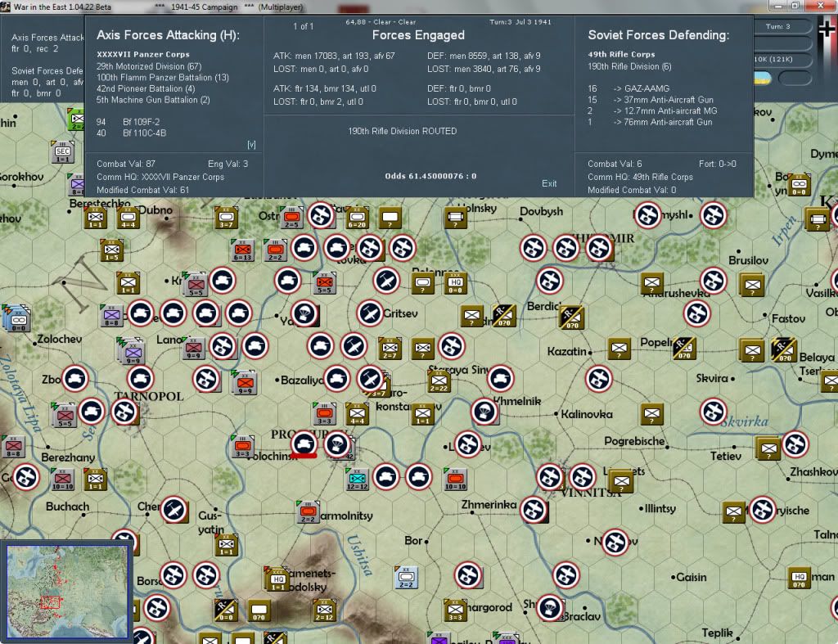838x644 pixels.
Task: Select the 3=7 armored unit counter
Action: point(226,218)
